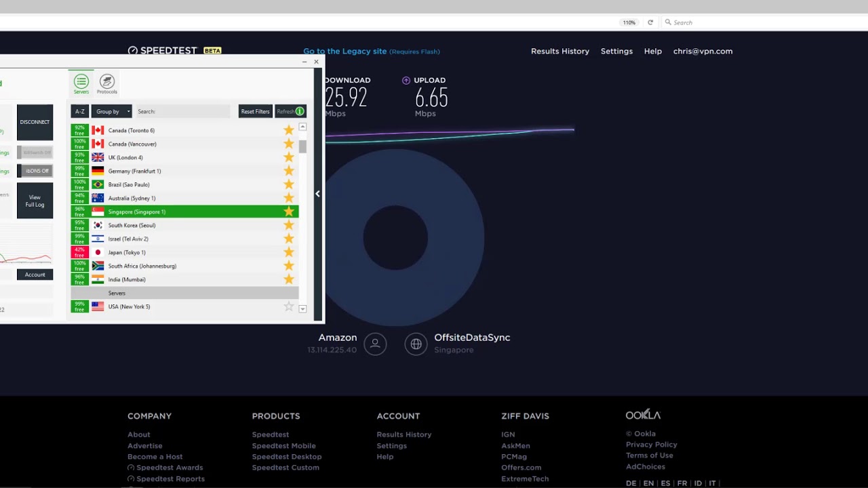Image resolution: width=868 pixels, height=488 pixels.
Task: Open Settings in Speedtest header
Action: (x=616, y=51)
